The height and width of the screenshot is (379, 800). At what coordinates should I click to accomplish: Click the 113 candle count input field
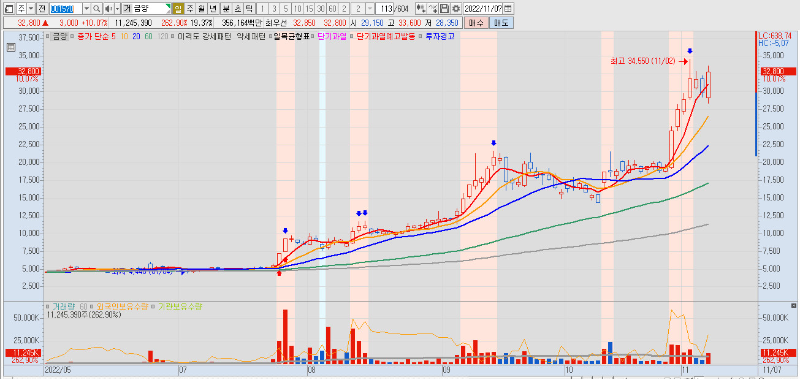click(384, 9)
